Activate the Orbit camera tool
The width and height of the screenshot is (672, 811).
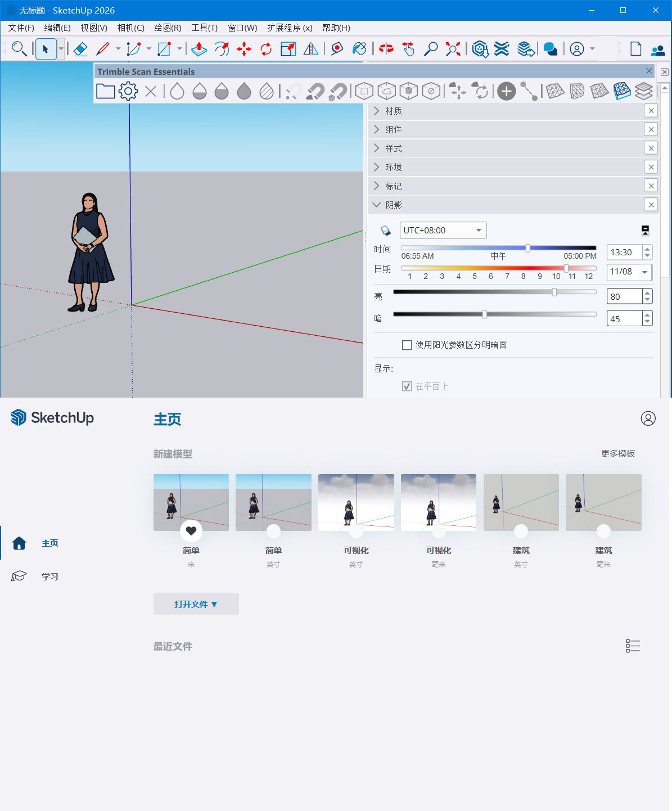click(x=386, y=49)
